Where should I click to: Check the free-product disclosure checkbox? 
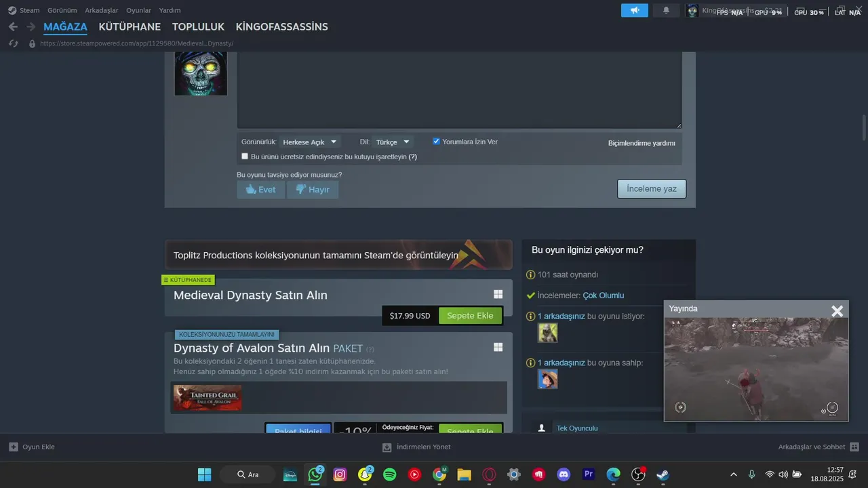(245, 156)
